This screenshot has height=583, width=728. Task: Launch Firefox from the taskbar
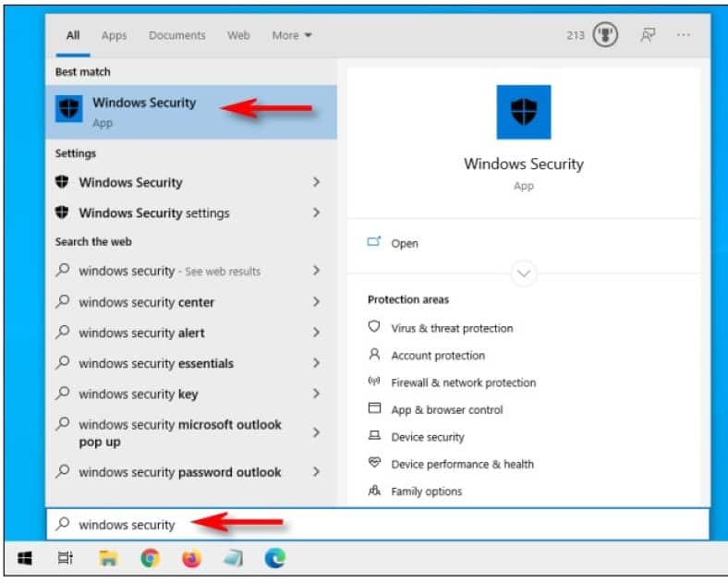pyautogui.click(x=192, y=558)
